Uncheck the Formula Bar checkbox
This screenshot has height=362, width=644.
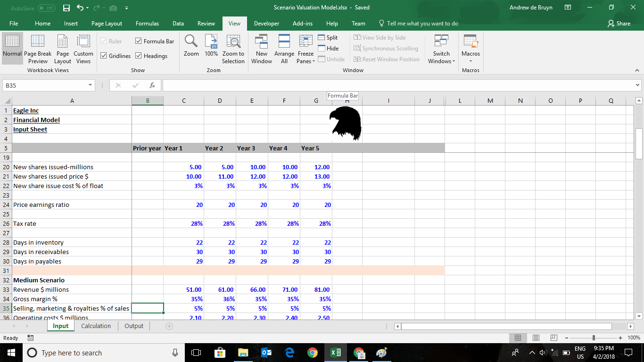coord(139,41)
